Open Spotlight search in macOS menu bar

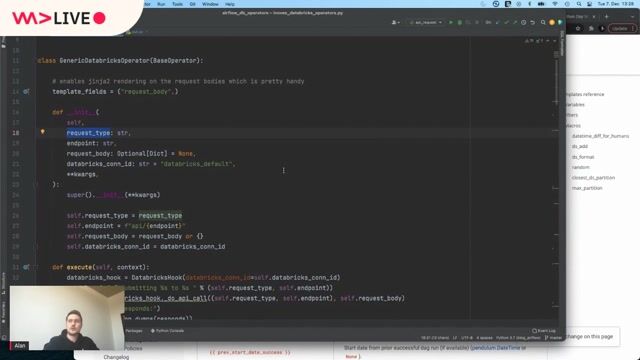pyautogui.click(x=579, y=4)
